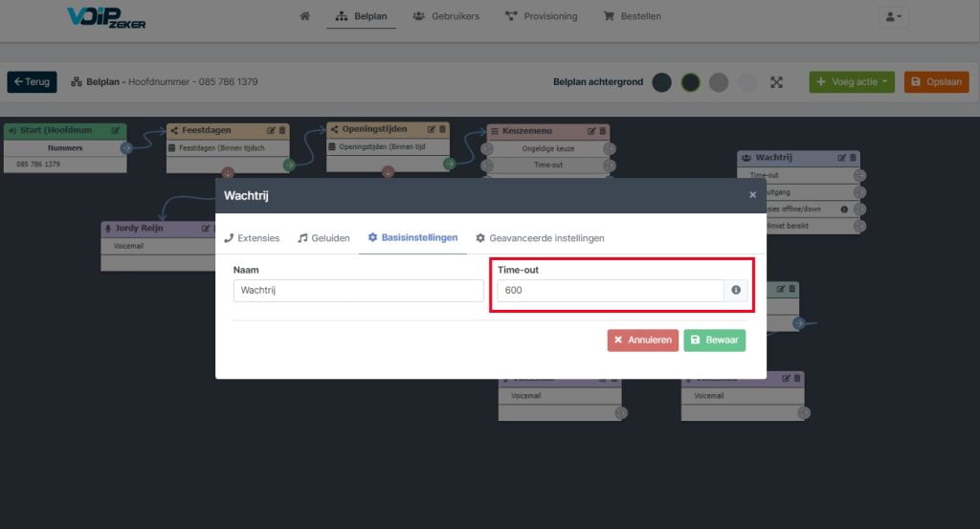Choose the first dark background swatch
Image resolution: width=980 pixels, height=529 pixels.
pyautogui.click(x=662, y=82)
